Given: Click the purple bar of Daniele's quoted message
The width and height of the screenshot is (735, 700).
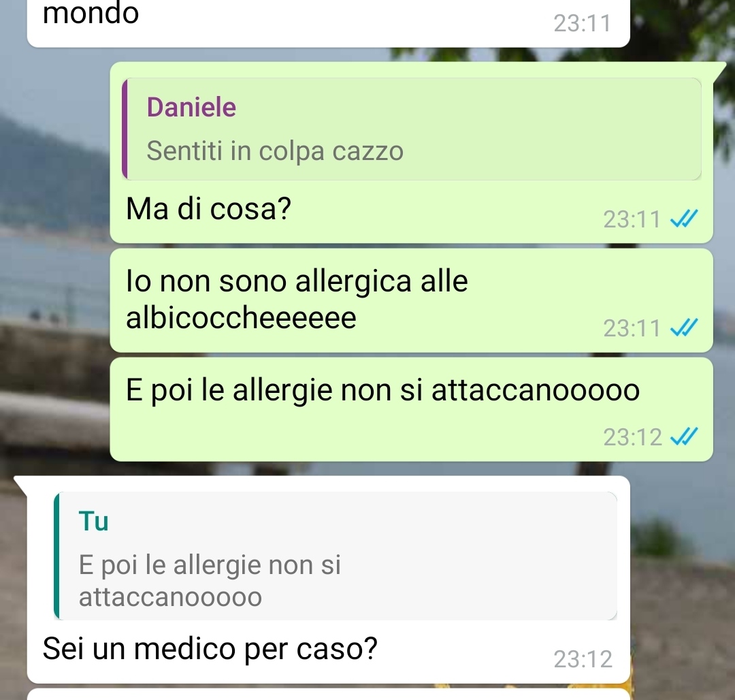Looking at the screenshot, I should 125,129.
